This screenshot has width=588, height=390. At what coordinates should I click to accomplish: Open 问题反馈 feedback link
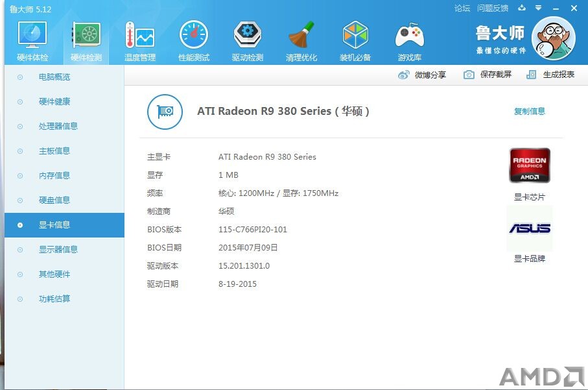pyautogui.click(x=492, y=8)
